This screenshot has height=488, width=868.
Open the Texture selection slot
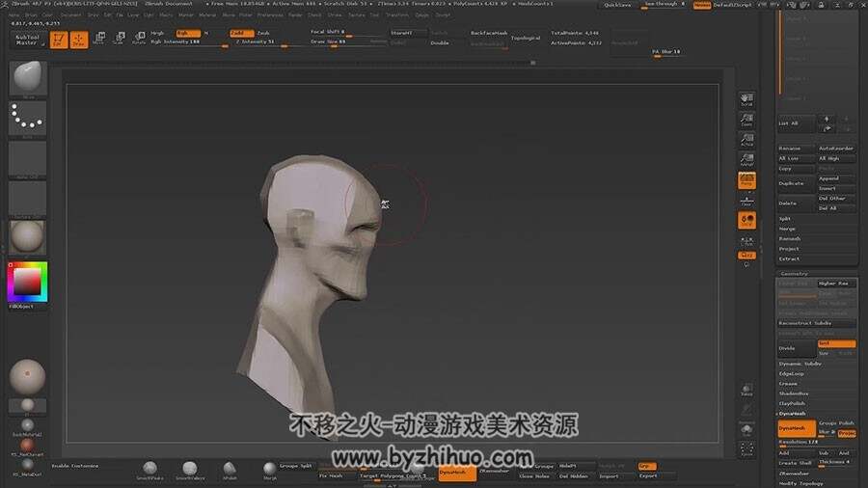(28, 200)
